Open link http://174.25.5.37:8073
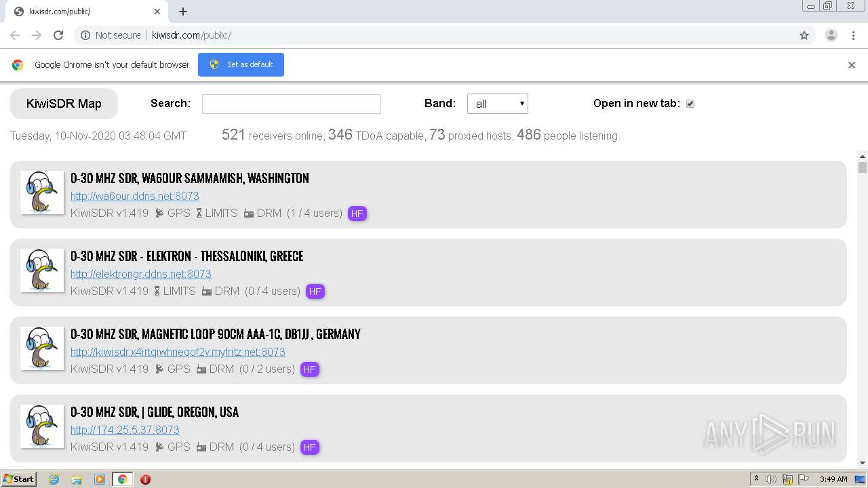The height and width of the screenshot is (488, 868). coord(125,430)
